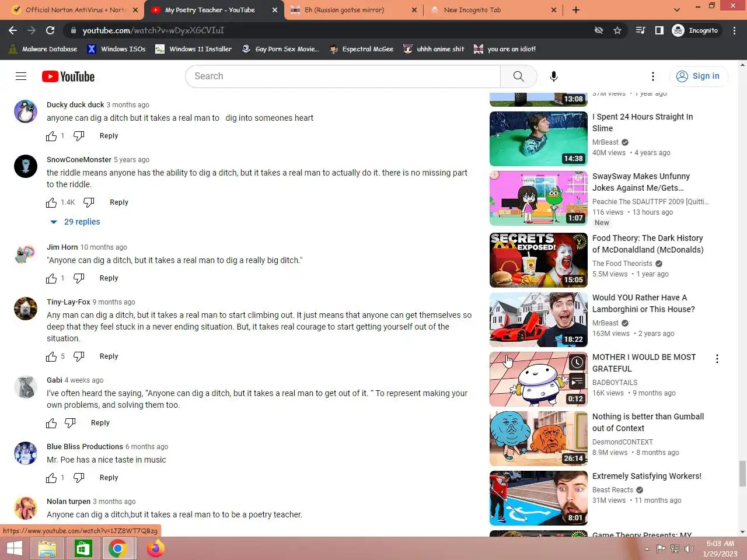747x560 pixels.
Task: Like Tiny-Lay-Fox's comment
Action: (51, 356)
